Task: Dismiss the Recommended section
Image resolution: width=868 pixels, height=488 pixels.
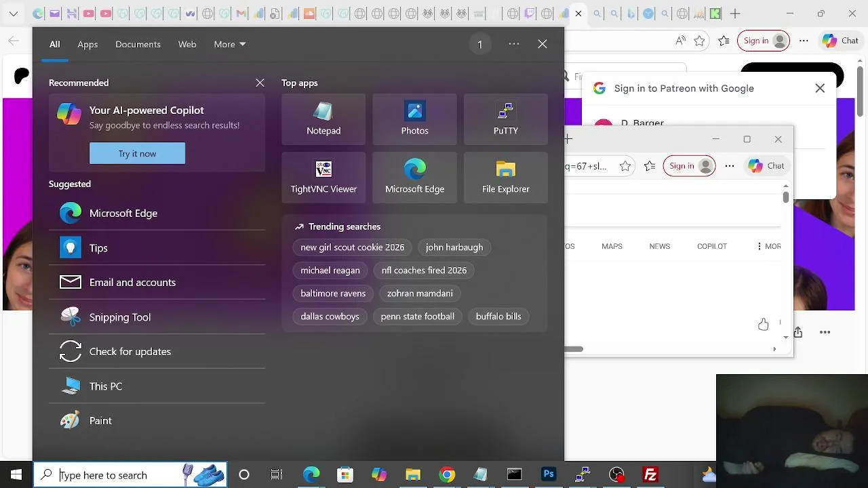Action: pyautogui.click(x=260, y=83)
